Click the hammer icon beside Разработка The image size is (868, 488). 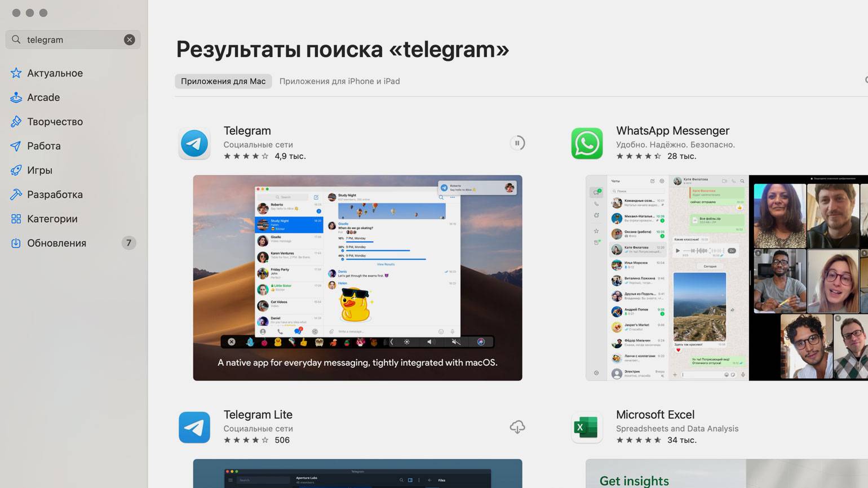[x=16, y=194]
